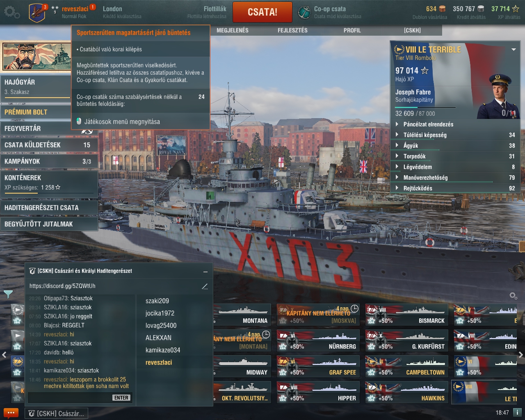Open the carousel filter gear icon

tap(513, 295)
